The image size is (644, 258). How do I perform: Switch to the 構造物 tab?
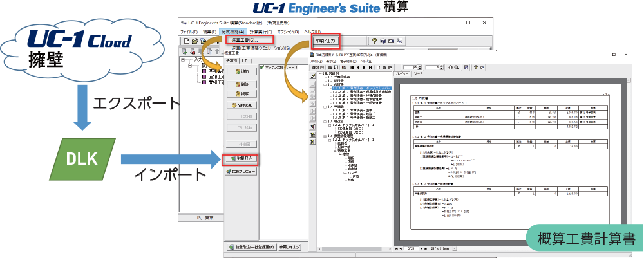point(232,60)
